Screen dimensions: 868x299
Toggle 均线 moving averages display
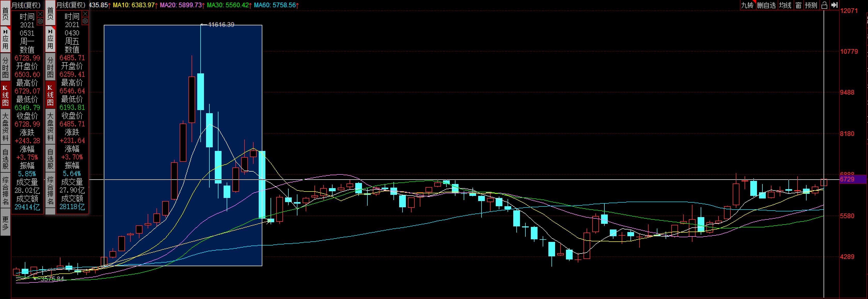click(785, 5)
